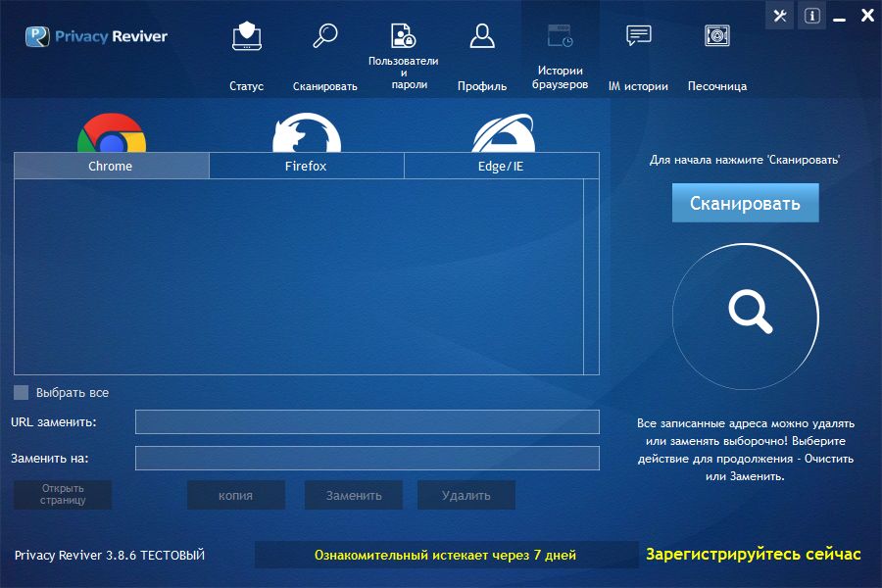The height and width of the screenshot is (588, 882).
Task: Switch to the Firefox tab
Action: click(306, 166)
